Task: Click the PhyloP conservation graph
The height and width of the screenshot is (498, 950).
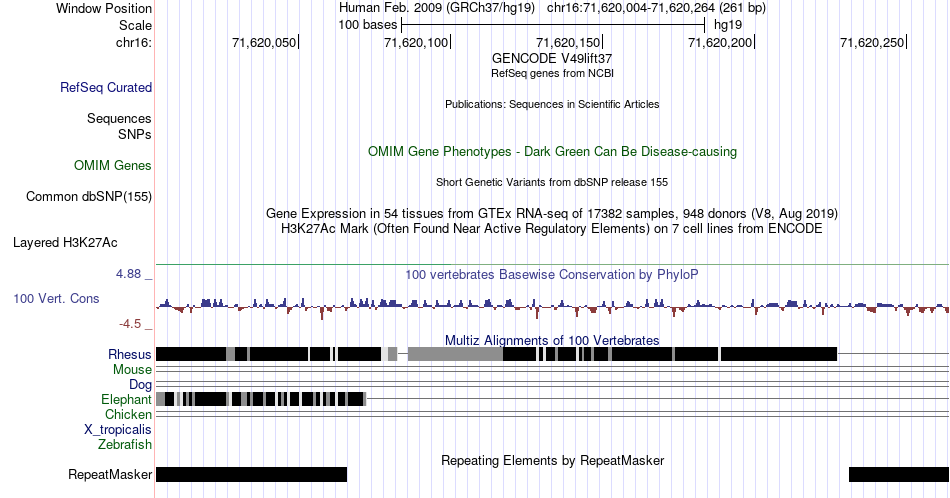Action: (x=552, y=307)
